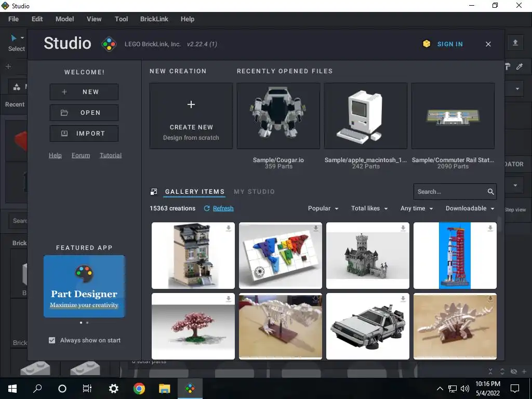
Task: Close the welcome dialog with the X
Action: tap(488, 44)
